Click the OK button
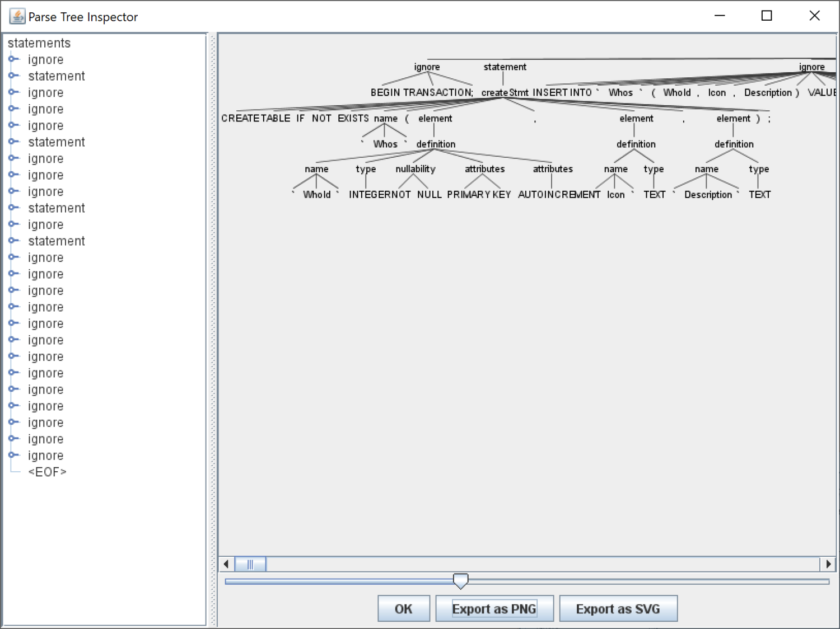The height and width of the screenshot is (629, 840). pos(403,608)
